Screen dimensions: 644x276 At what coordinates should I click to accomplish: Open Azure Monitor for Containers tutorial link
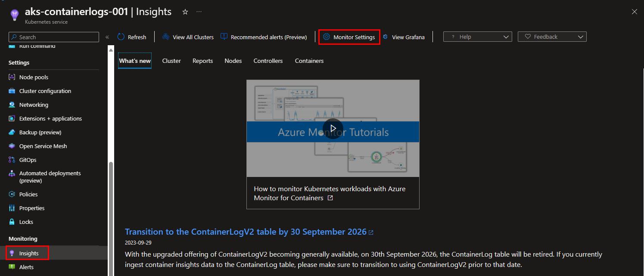[x=330, y=193]
